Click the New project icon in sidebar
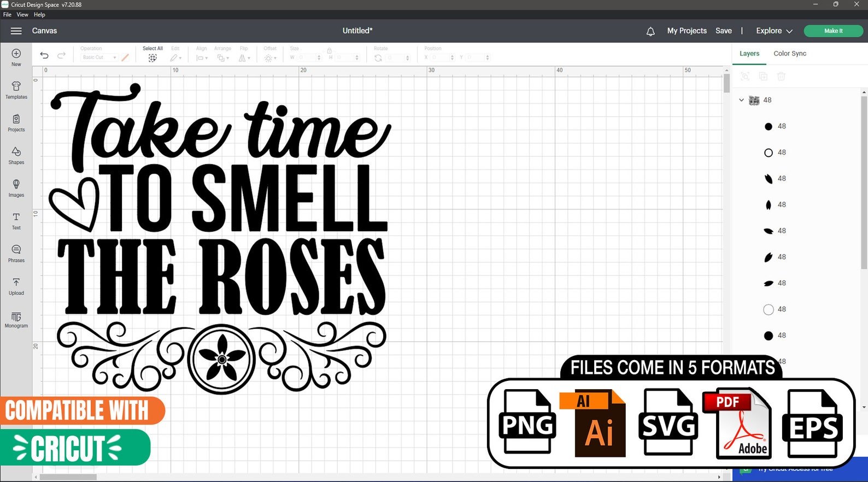 pyautogui.click(x=16, y=57)
